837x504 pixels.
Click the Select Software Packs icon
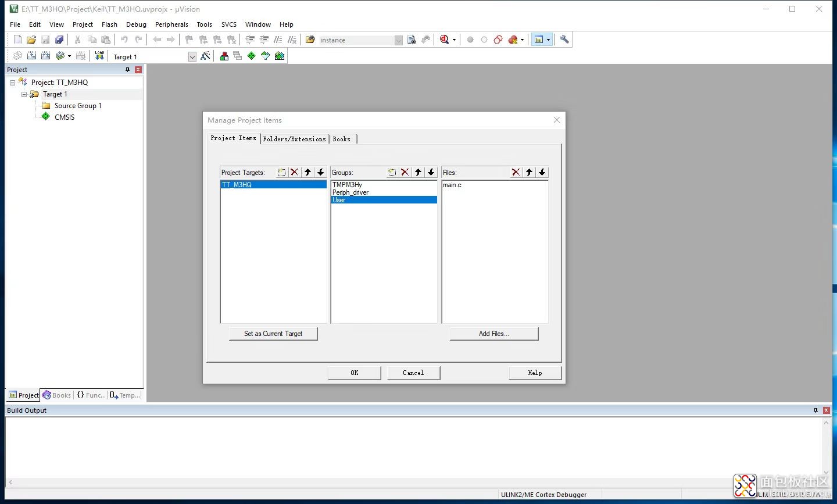click(x=266, y=56)
